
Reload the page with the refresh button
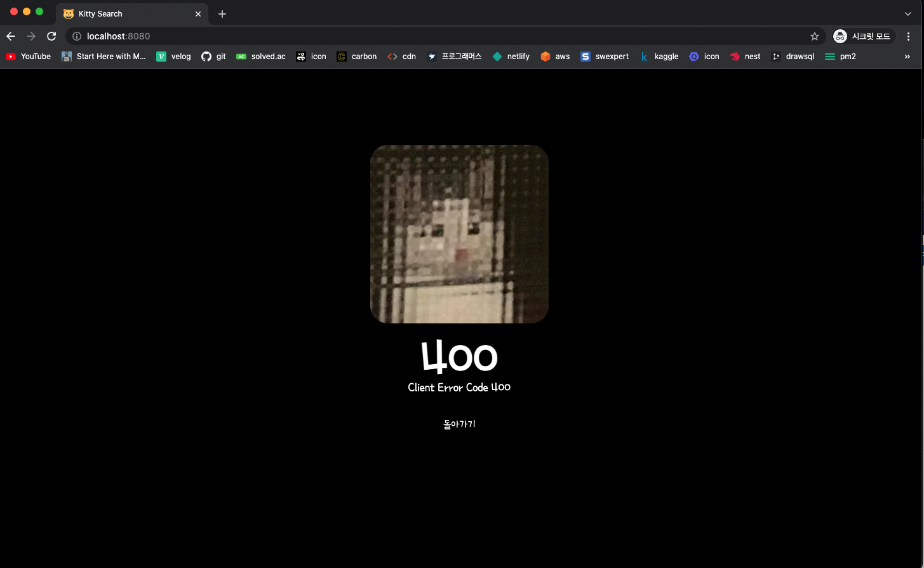pyautogui.click(x=51, y=36)
